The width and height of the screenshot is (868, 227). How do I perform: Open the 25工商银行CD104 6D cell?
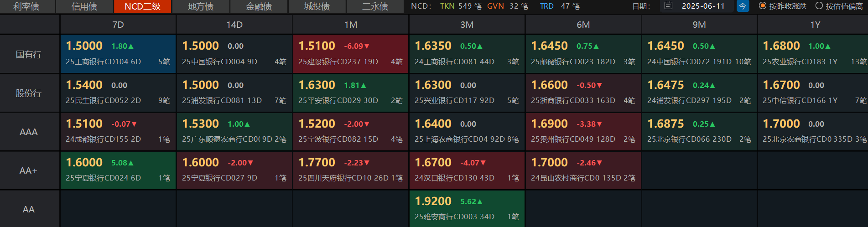(118, 54)
